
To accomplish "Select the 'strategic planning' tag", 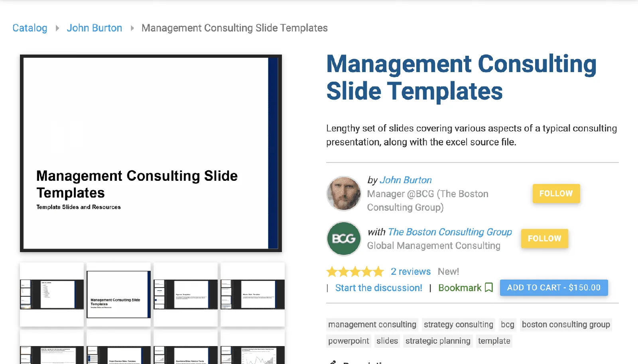I will [x=438, y=341].
